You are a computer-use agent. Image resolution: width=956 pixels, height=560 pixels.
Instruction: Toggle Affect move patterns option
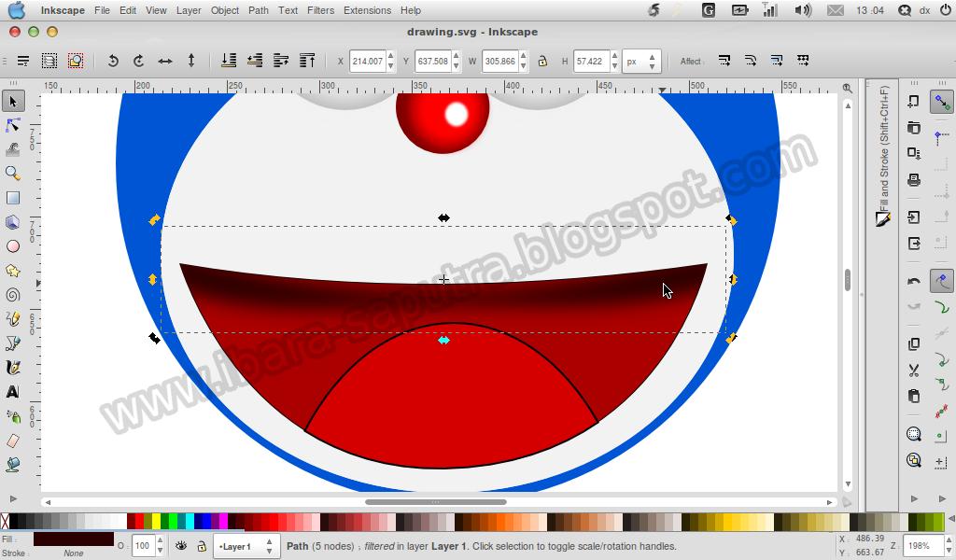(x=803, y=61)
